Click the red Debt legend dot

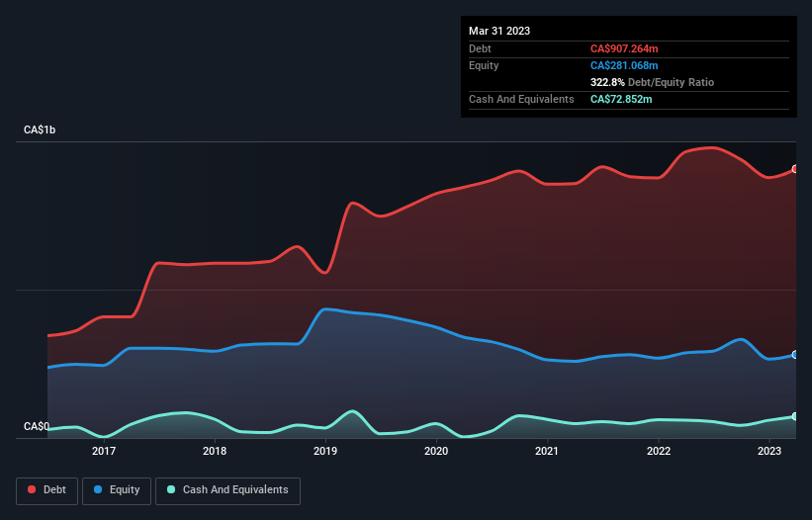tap(32, 489)
